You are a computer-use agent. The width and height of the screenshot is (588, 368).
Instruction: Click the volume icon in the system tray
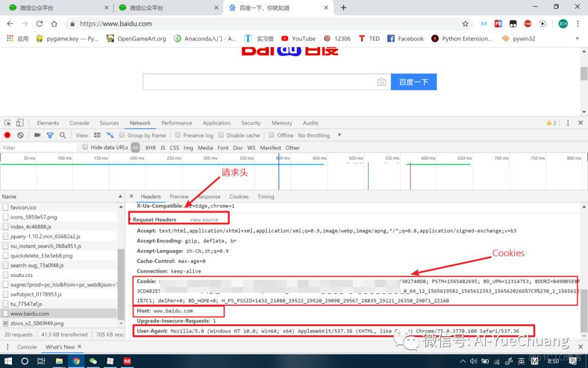pos(474,361)
